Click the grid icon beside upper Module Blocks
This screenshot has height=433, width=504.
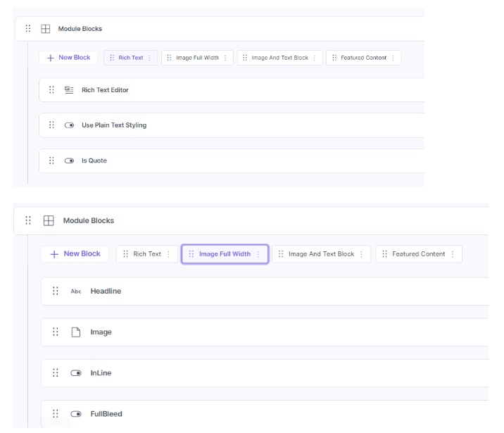46,29
